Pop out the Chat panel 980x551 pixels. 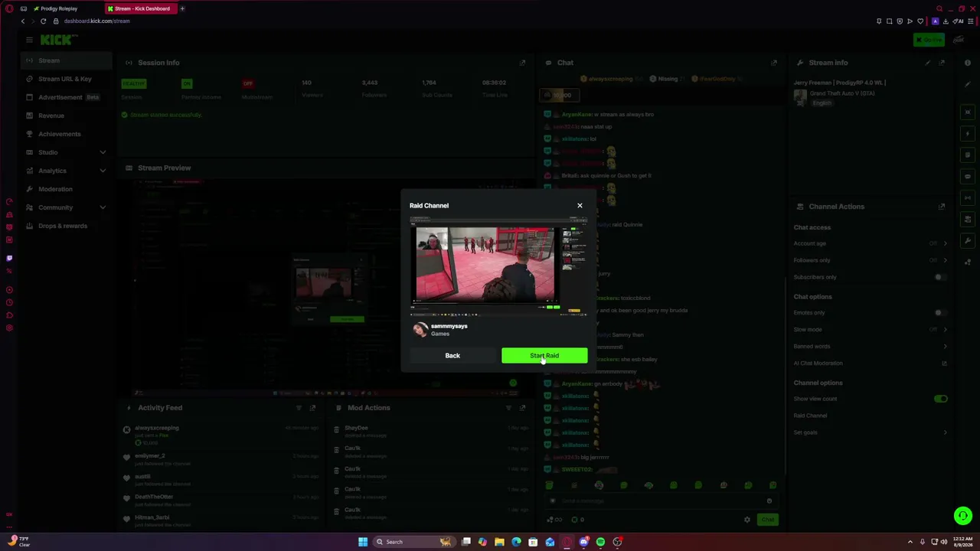tap(774, 63)
